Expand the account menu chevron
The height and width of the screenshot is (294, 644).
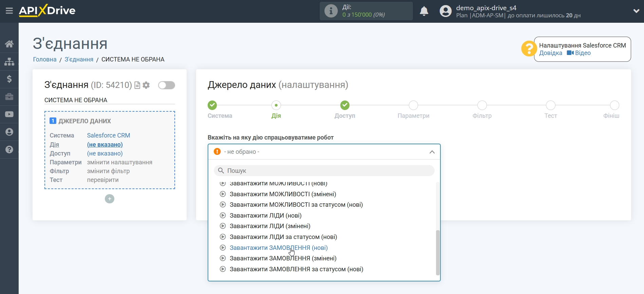click(636, 11)
